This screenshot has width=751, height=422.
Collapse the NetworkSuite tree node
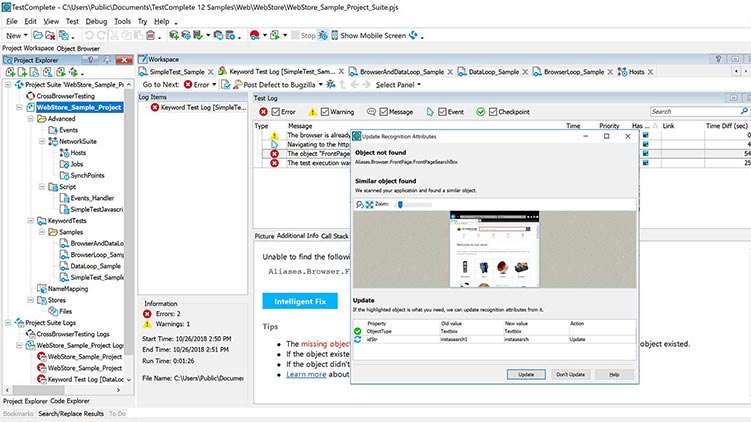point(42,141)
